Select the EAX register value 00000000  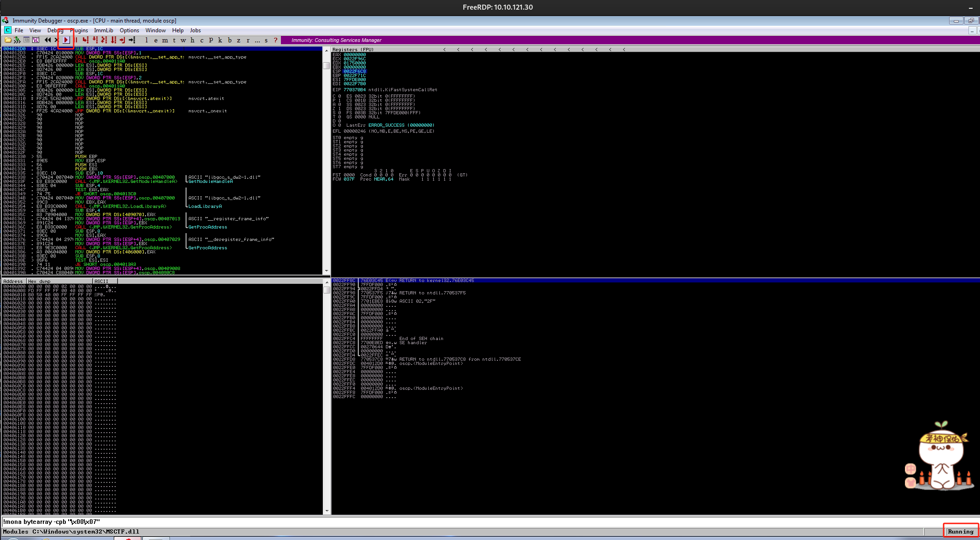(355, 55)
